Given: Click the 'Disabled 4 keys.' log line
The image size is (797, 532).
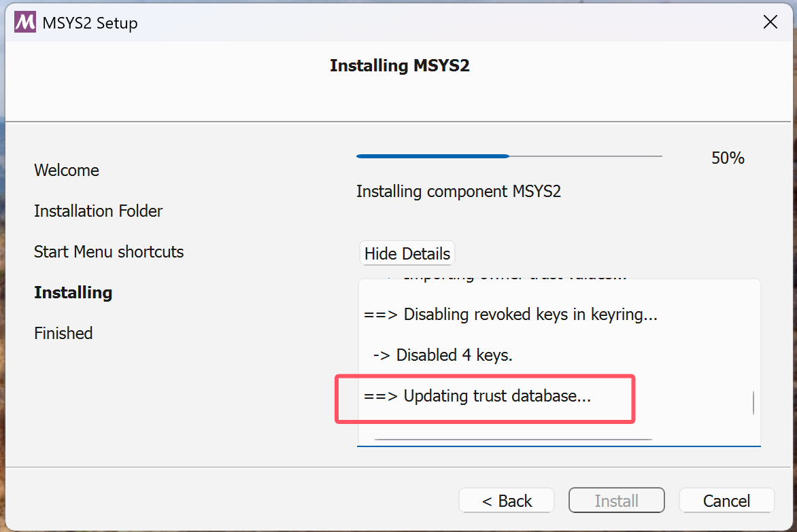Looking at the screenshot, I should [x=443, y=355].
